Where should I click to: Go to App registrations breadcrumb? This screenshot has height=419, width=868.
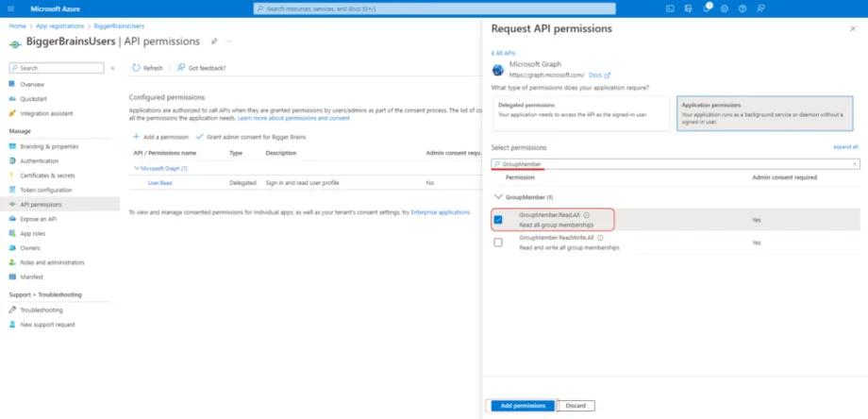point(59,26)
